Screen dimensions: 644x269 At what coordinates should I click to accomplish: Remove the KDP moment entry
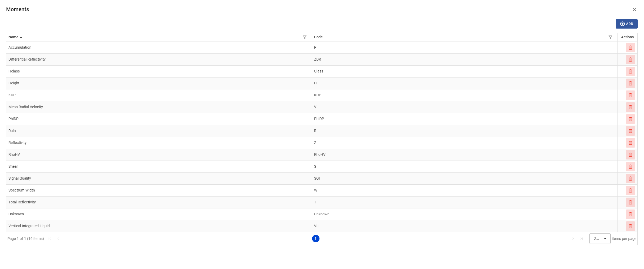pos(630,95)
